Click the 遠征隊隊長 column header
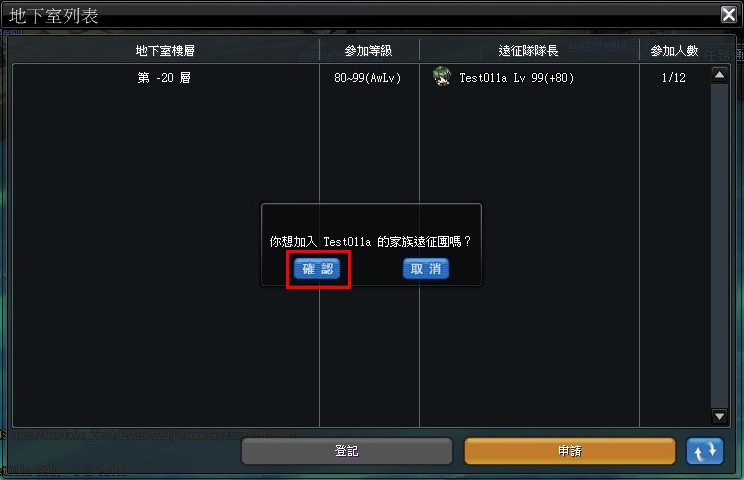744x480 pixels. [x=529, y=51]
